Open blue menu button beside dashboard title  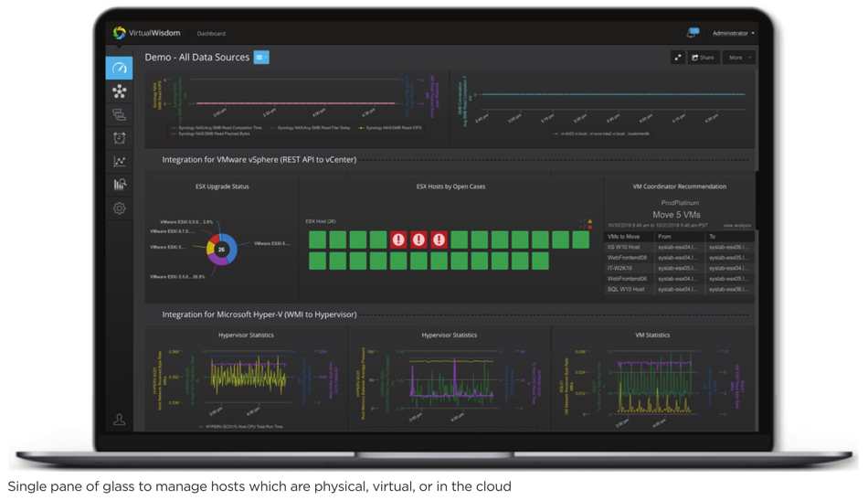coord(261,57)
